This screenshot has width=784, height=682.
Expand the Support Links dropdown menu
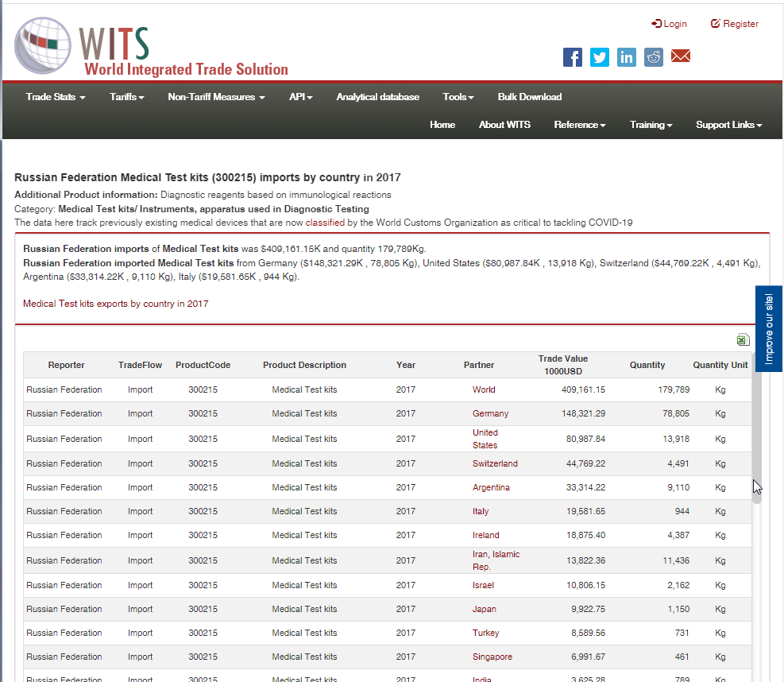(x=728, y=125)
